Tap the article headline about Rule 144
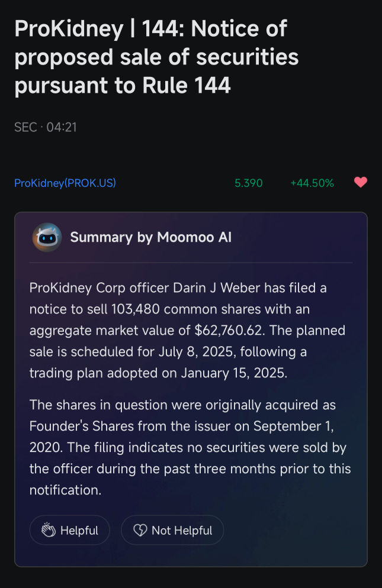This screenshot has width=382, height=588. (x=156, y=57)
